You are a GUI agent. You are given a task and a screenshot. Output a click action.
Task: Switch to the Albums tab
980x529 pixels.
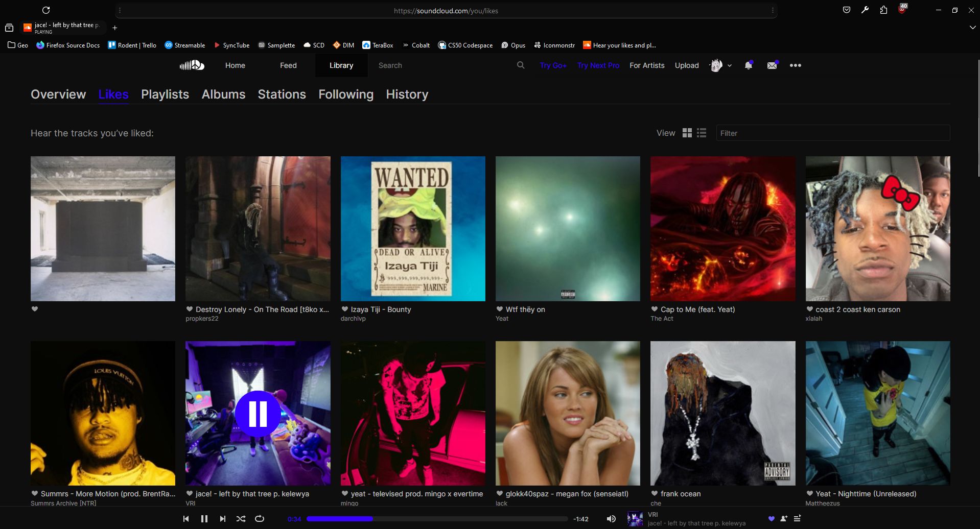pos(223,94)
